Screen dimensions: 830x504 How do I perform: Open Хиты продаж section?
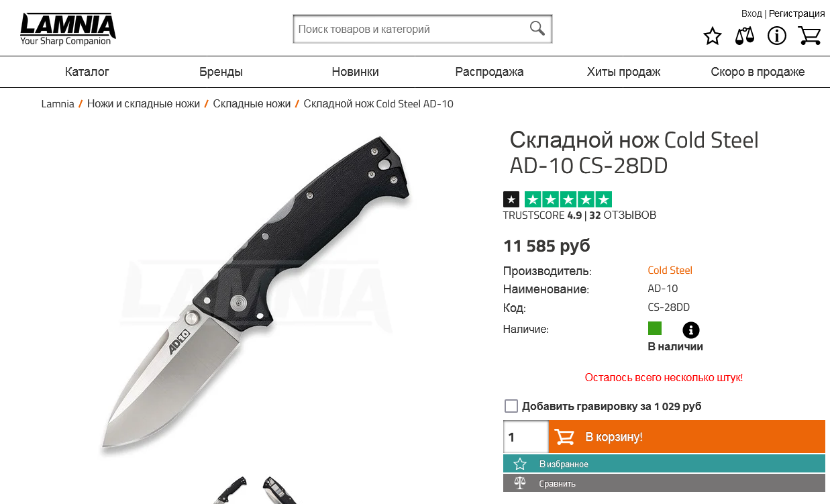coord(623,72)
